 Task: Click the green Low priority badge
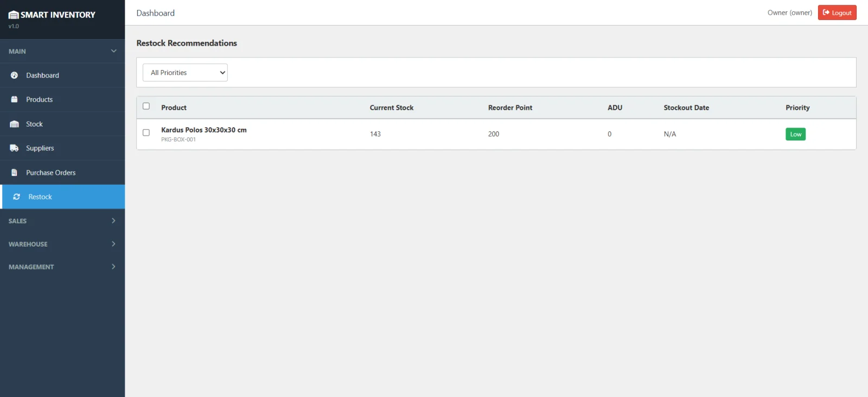pyautogui.click(x=795, y=134)
